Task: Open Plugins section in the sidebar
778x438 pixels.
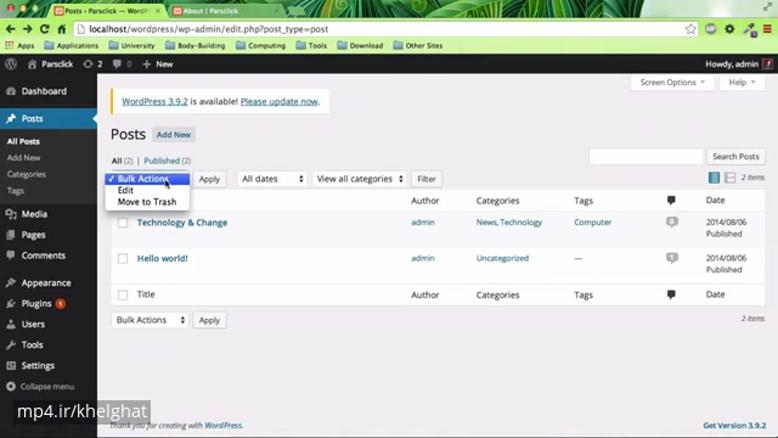Action: coord(49,304)
